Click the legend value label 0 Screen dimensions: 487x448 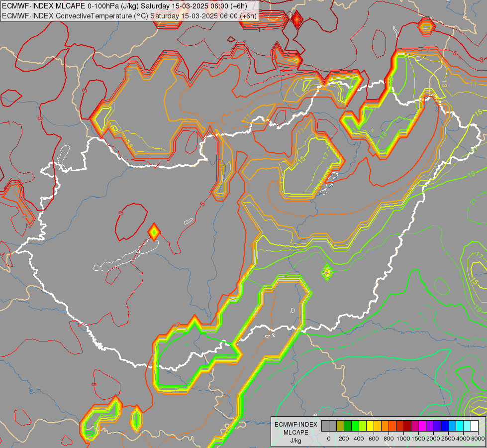329,439
